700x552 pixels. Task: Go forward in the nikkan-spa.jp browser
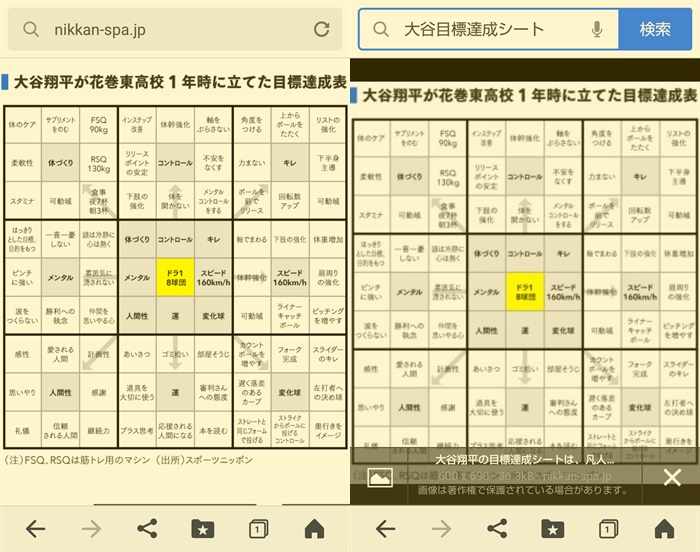tap(91, 527)
